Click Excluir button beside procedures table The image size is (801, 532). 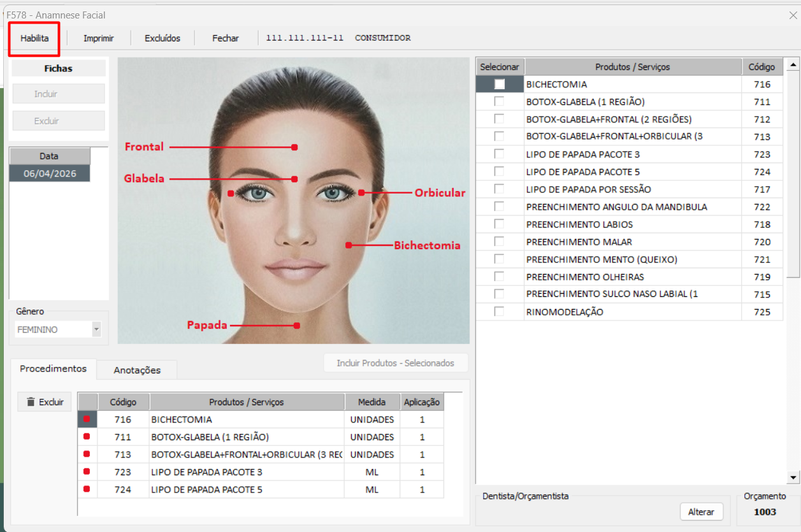(x=45, y=402)
